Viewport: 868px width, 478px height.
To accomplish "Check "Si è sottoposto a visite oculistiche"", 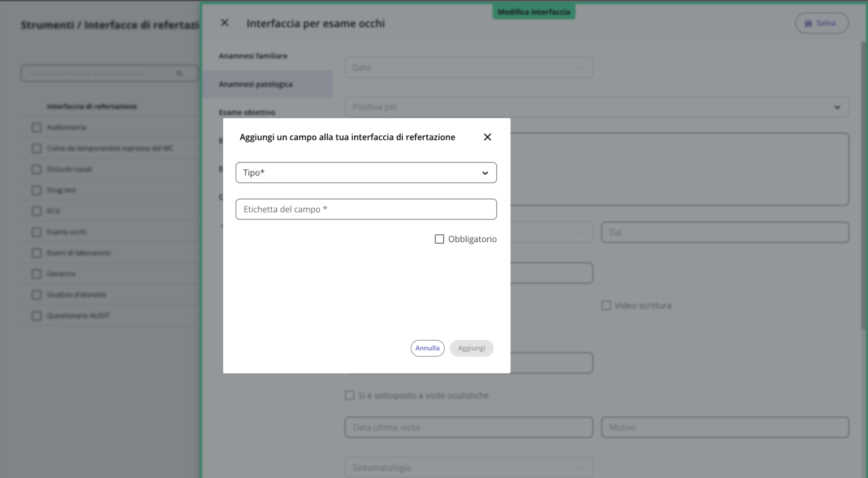I will click(349, 395).
